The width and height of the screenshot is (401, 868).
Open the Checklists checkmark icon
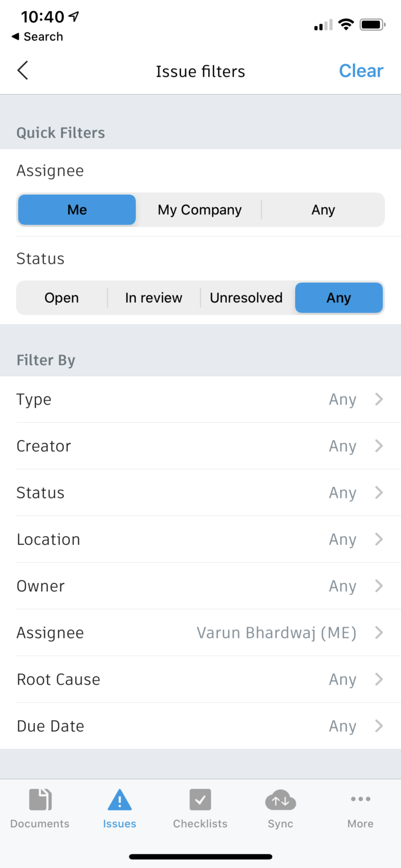200,800
